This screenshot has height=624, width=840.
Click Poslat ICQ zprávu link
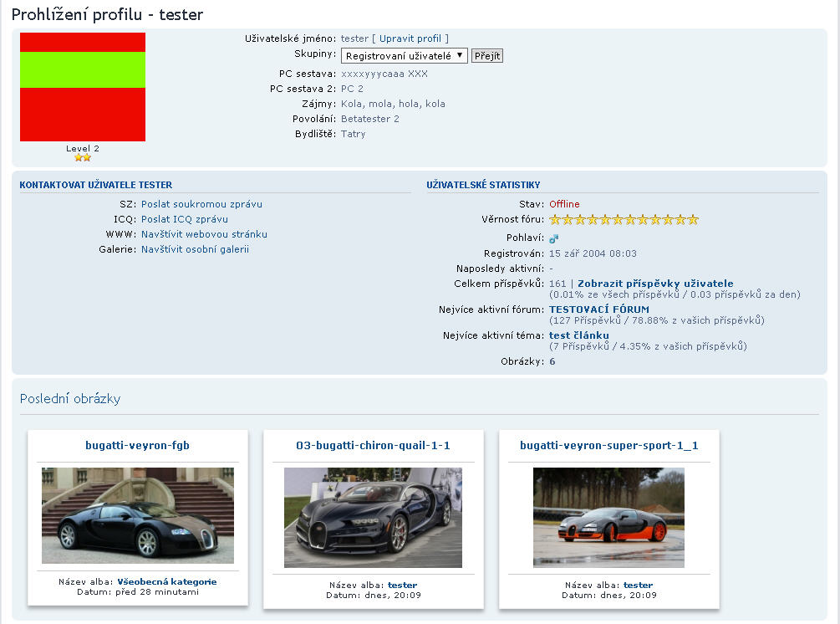coord(184,219)
